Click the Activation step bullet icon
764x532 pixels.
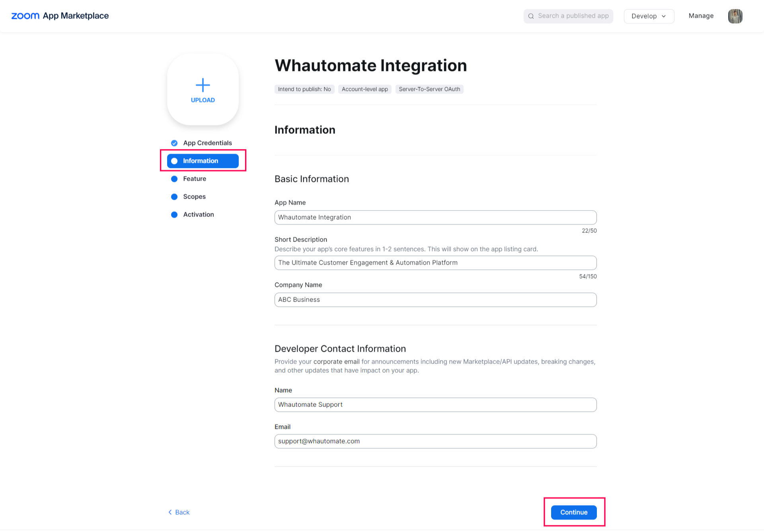pos(174,215)
